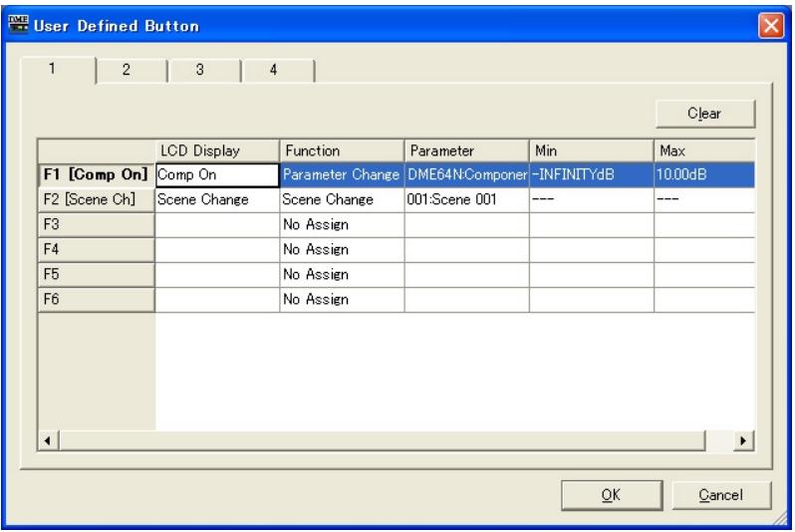This screenshot has width=795, height=532.
Task: Select the Min column header
Action: tap(592, 150)
